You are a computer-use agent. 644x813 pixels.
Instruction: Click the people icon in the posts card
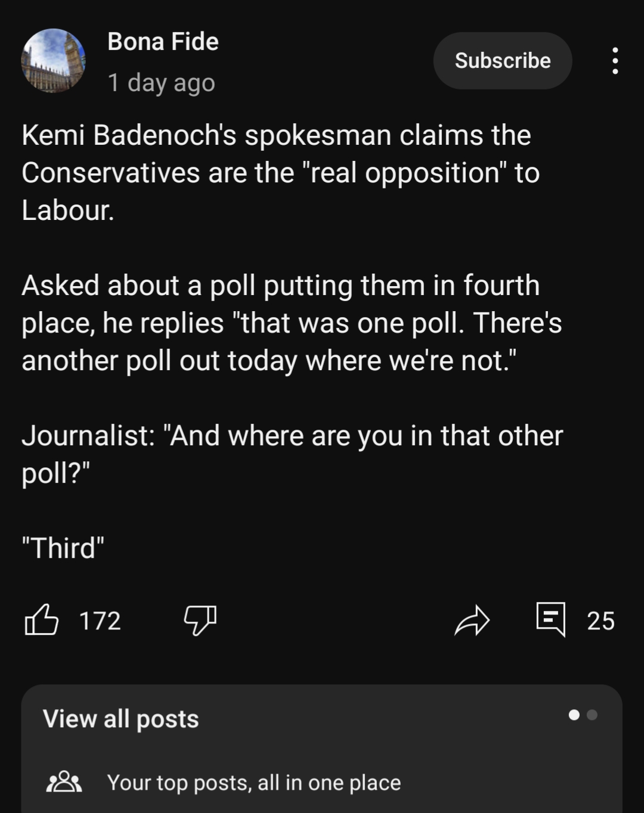click(x=64, y=782)
